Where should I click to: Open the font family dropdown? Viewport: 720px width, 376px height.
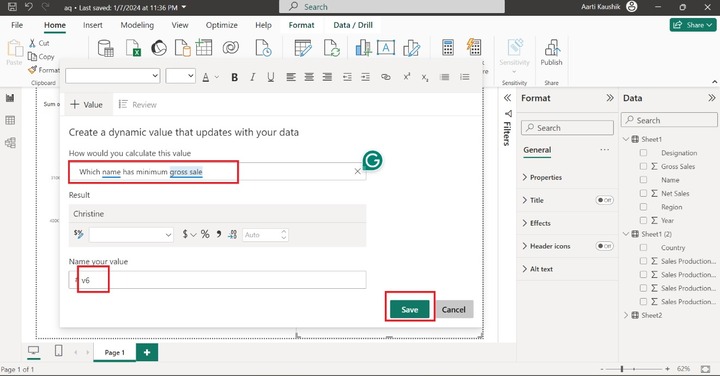(x=112, y=76)
